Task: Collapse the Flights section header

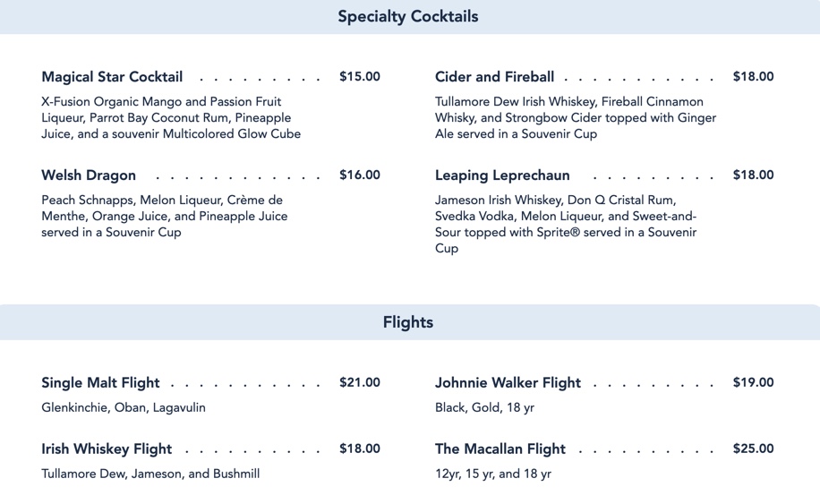Action: (x=408, y=323)
